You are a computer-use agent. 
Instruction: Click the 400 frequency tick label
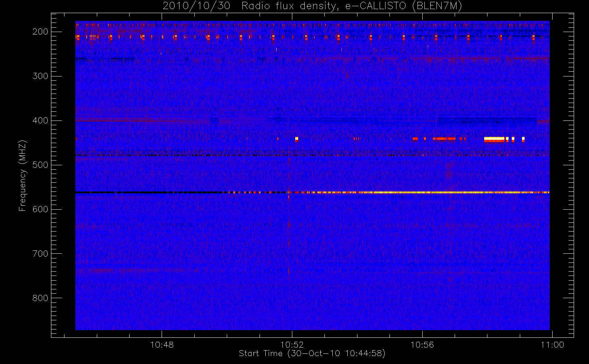(40, 120)
